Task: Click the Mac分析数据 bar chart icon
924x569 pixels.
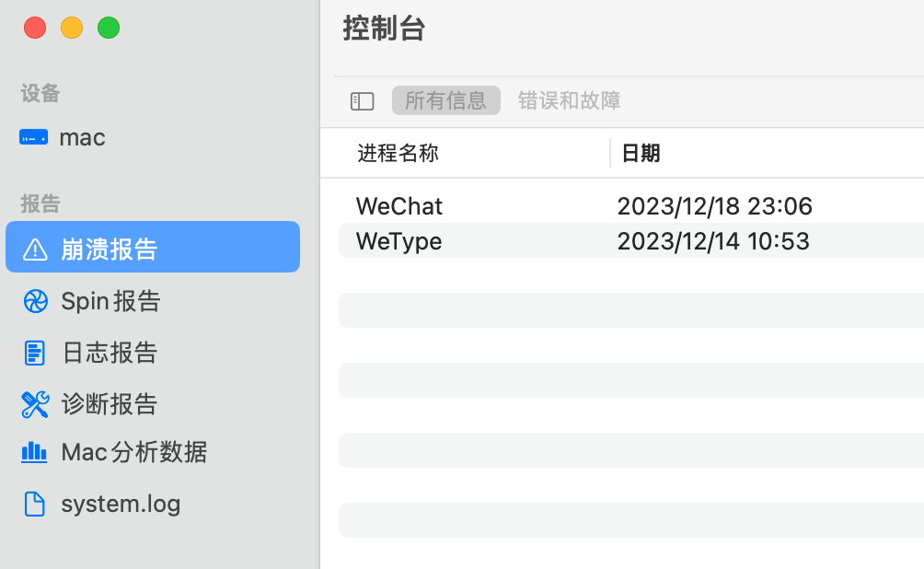Action: (x=34, y=452)
